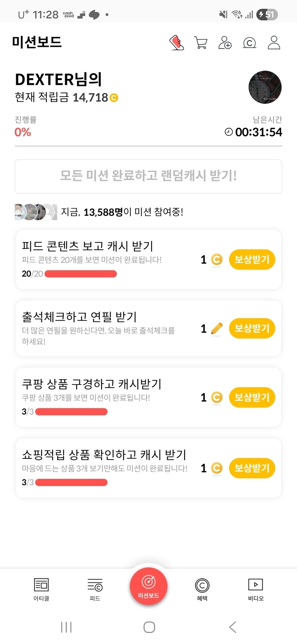Claim reward for 쿠팡 상품 구경 mission
The image size is (297, 644).
(x=252, y=397)
